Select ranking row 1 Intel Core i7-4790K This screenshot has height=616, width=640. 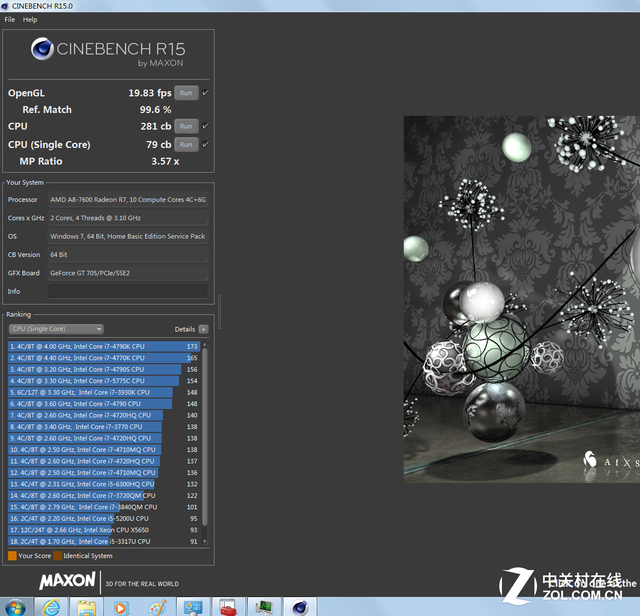point(104,347)
